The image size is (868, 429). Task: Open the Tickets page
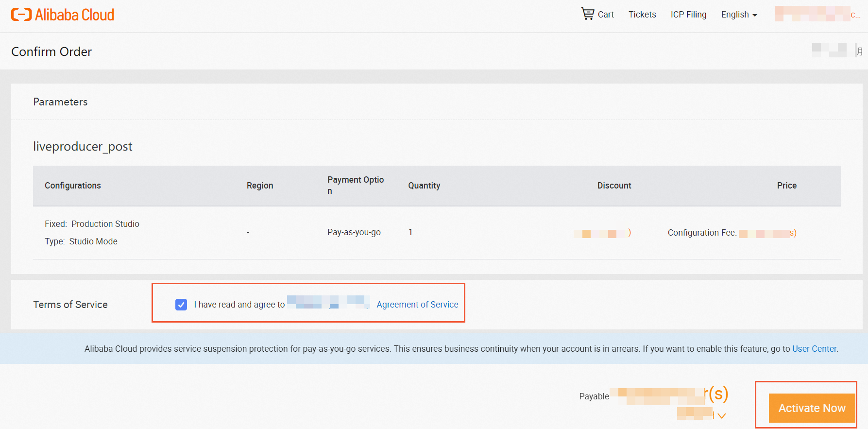click(642, 15)
